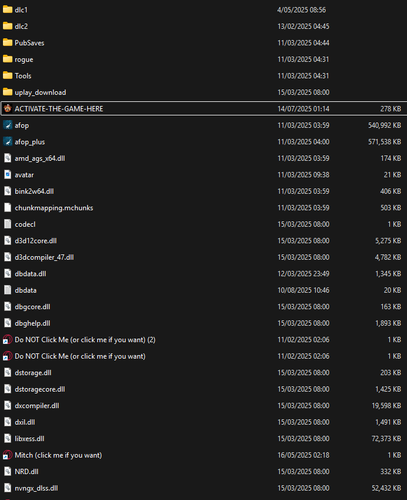Select the file name 'dxil.dll'
This screenshot has height=500, width=407.
click(x=25, y=422)
